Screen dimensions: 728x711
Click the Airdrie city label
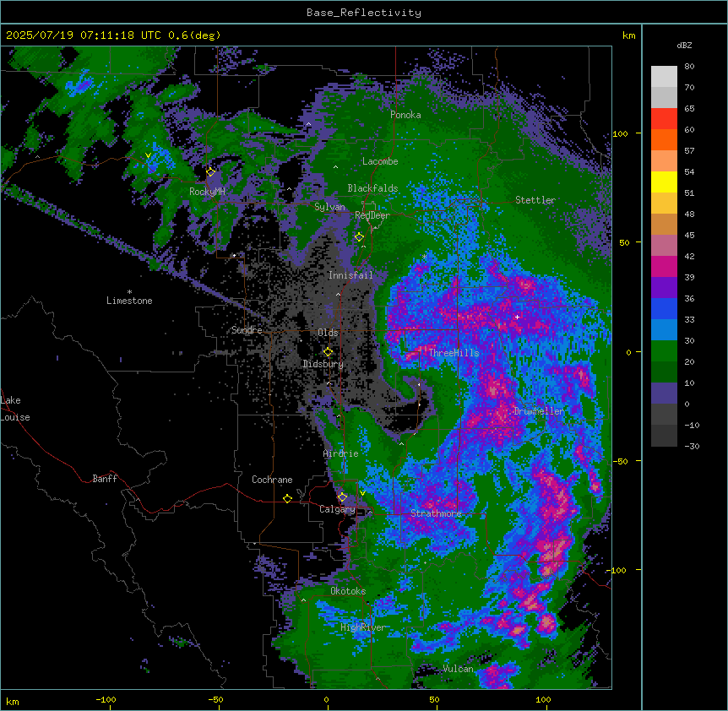(x=341, y=453)
